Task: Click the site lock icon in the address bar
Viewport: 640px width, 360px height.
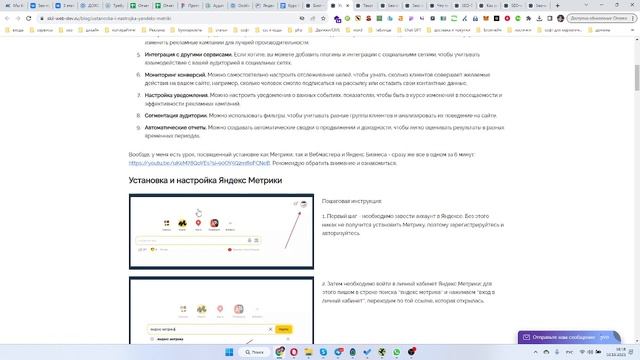Action: [x=42, y=18]
